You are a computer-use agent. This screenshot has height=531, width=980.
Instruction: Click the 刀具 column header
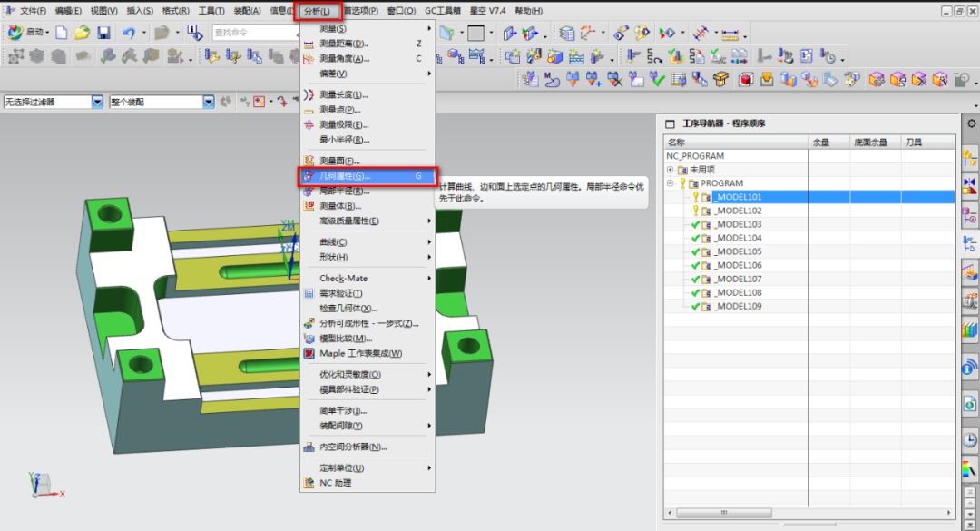tap(913, 143)
